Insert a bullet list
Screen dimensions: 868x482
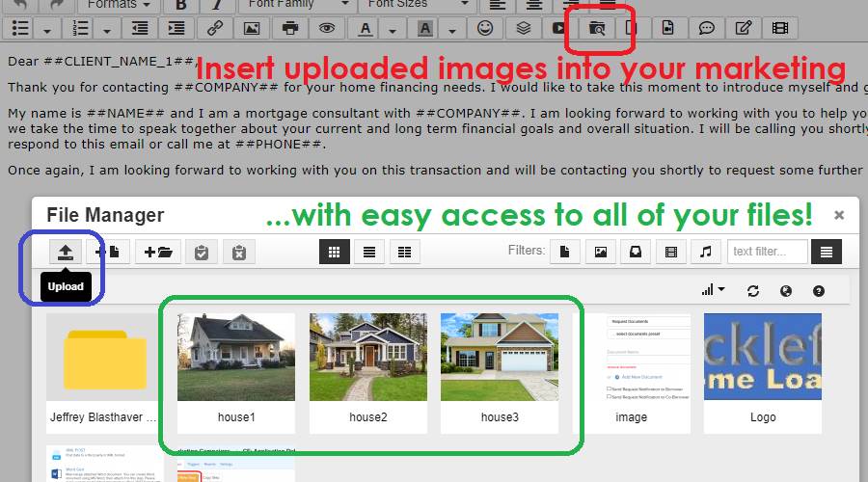tap(20, 28)
